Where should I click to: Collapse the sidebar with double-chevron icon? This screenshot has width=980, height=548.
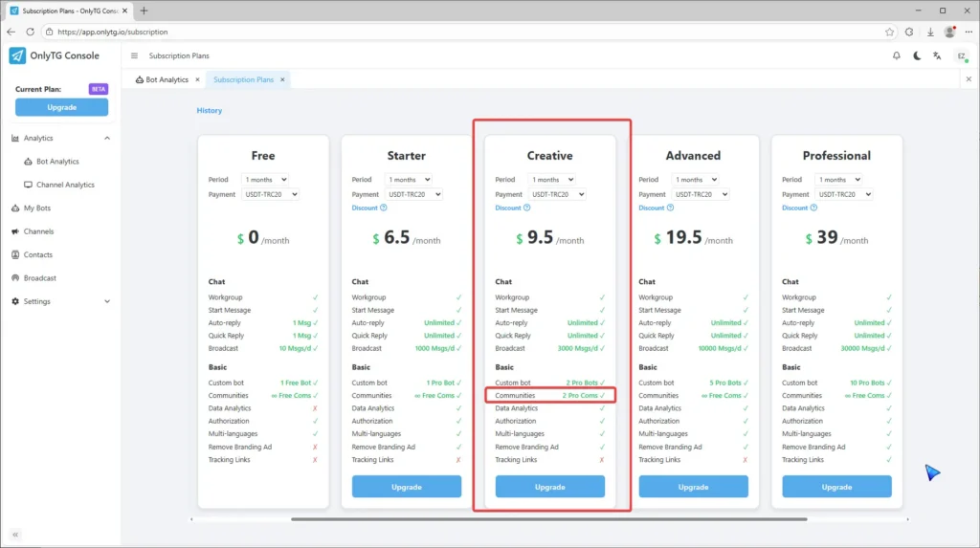tap(15, 535)
